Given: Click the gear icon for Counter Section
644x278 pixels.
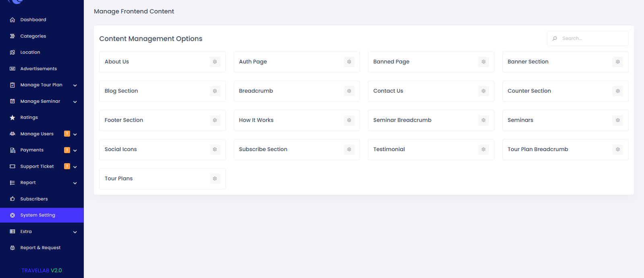Looking at the screenshot, I should pyautogui.click(x=617, y=91).
